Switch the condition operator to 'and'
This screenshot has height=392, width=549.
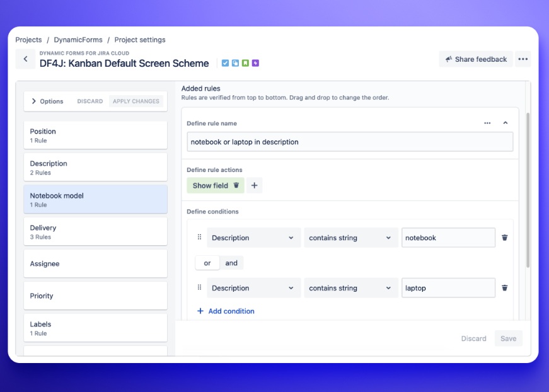231,263
